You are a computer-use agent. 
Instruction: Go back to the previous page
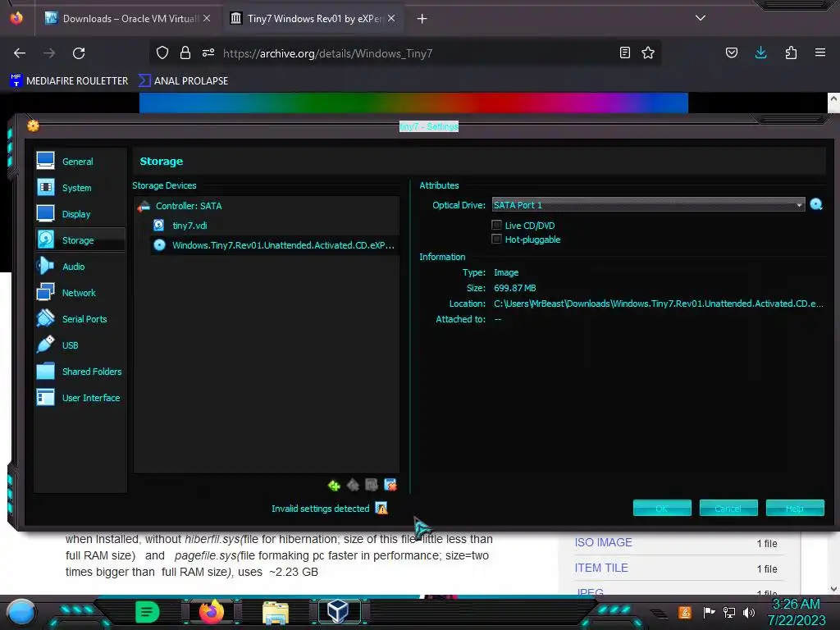tap(20, 53)
